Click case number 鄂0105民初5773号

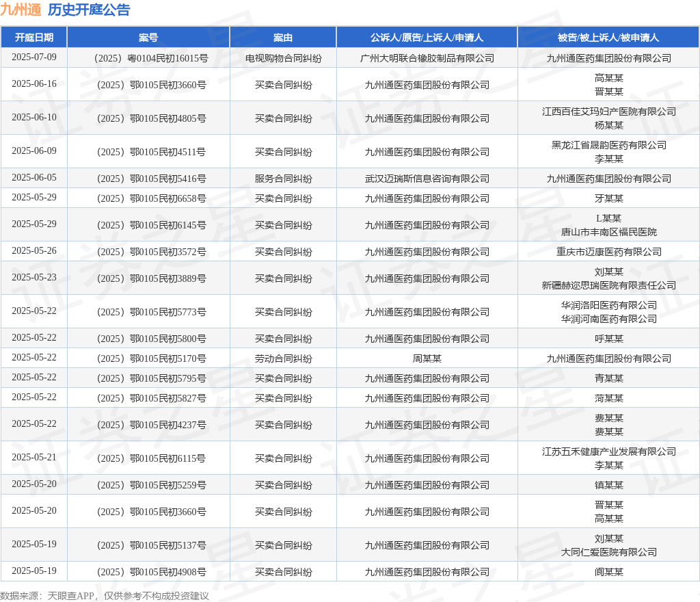tap(151, 312)
